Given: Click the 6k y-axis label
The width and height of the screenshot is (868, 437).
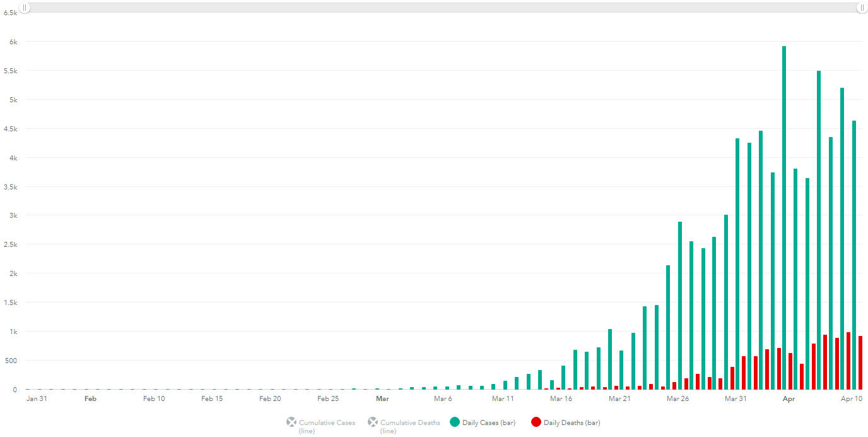Looking at the screenshot, I should click(12, 42).
